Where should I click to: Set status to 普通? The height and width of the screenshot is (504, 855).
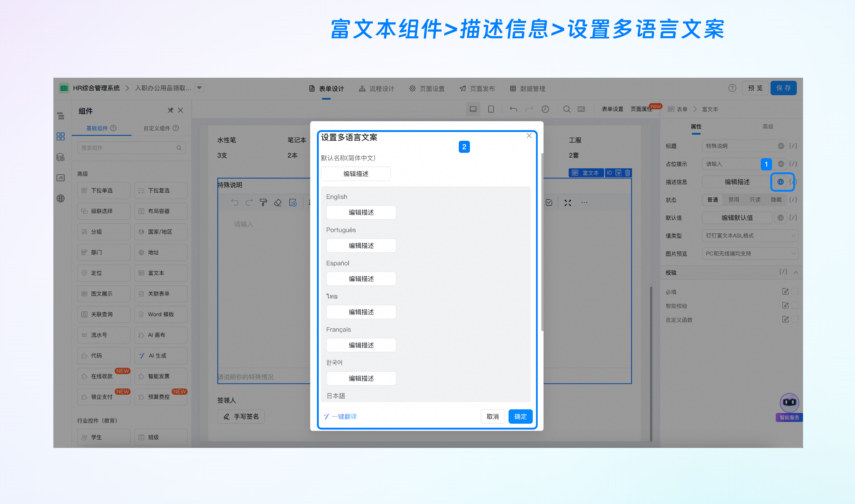713,200
